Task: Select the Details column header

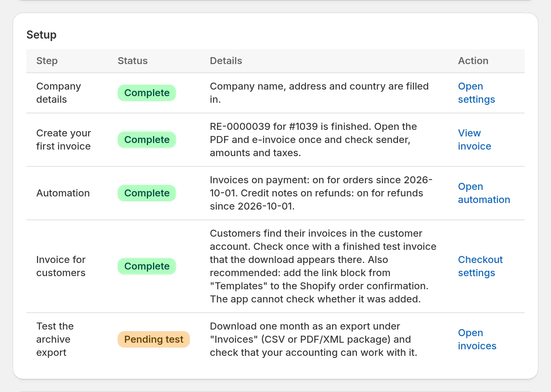Action: 226,61
